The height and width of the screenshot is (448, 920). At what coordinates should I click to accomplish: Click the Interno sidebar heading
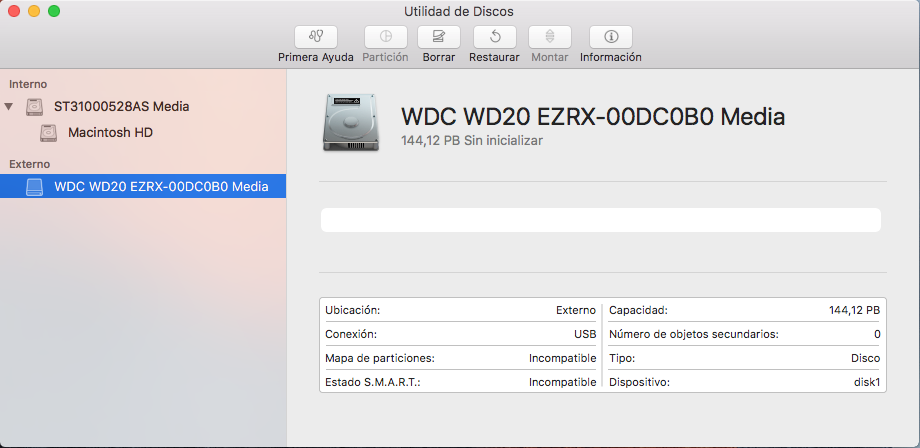pyautogui.click(x=28, y=84)
